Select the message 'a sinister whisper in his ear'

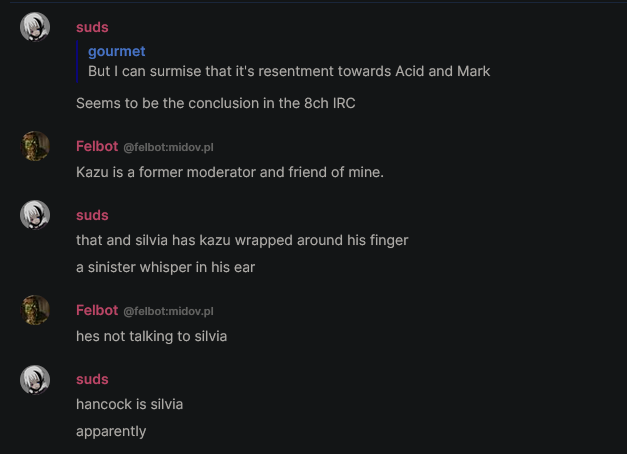[166, 267]
